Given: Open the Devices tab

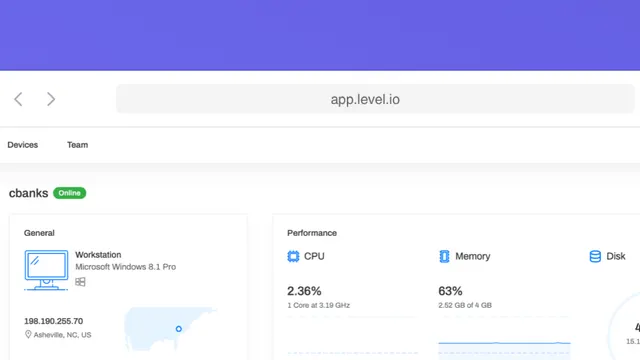Looking at the screenshot, I should (x=22, y=145).
